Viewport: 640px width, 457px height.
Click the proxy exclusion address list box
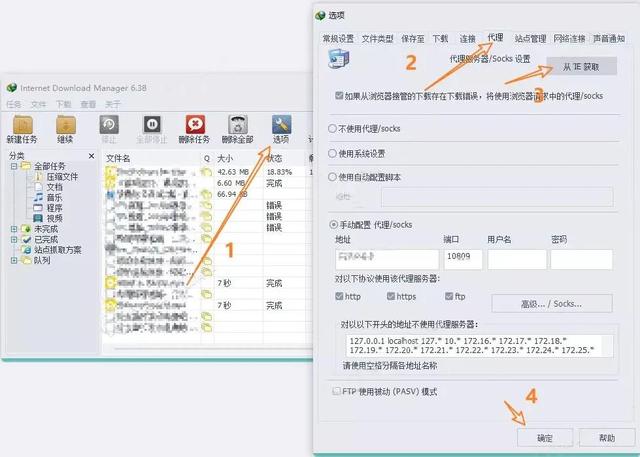pos(479,346)
